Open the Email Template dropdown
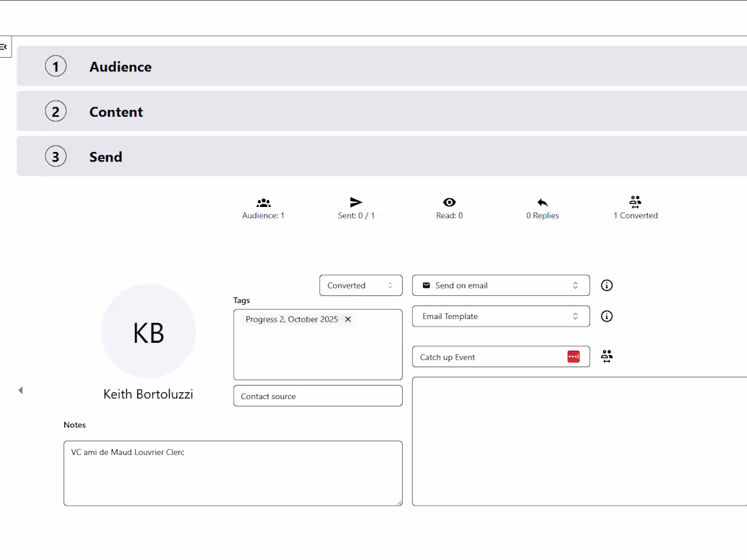Image resolution: width=747 pixels, height=560 pixels. tap(500, 316)
